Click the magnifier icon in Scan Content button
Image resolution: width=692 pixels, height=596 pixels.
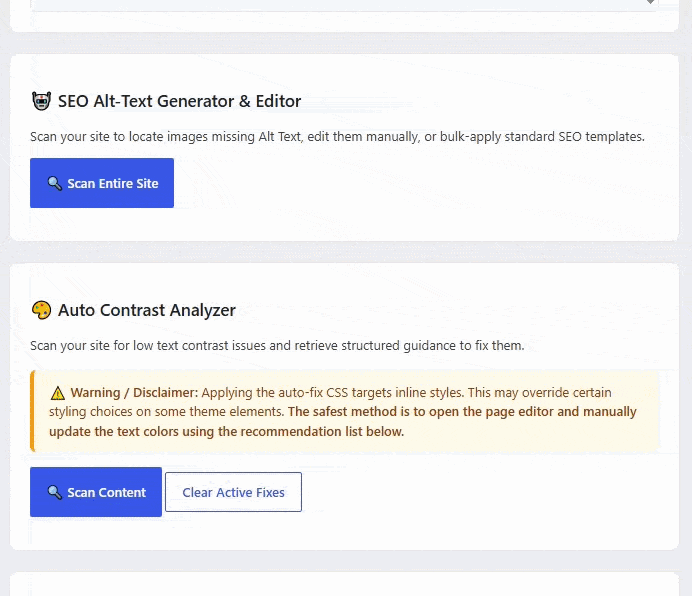tap(54, 492)
